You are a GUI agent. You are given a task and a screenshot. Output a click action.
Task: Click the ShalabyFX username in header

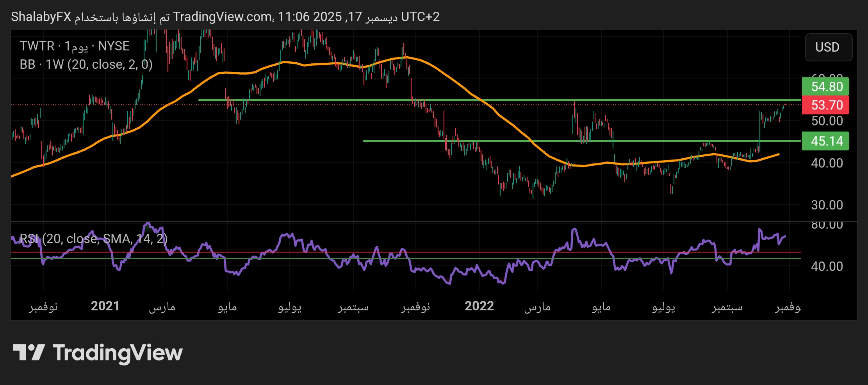tap(41, 17)
